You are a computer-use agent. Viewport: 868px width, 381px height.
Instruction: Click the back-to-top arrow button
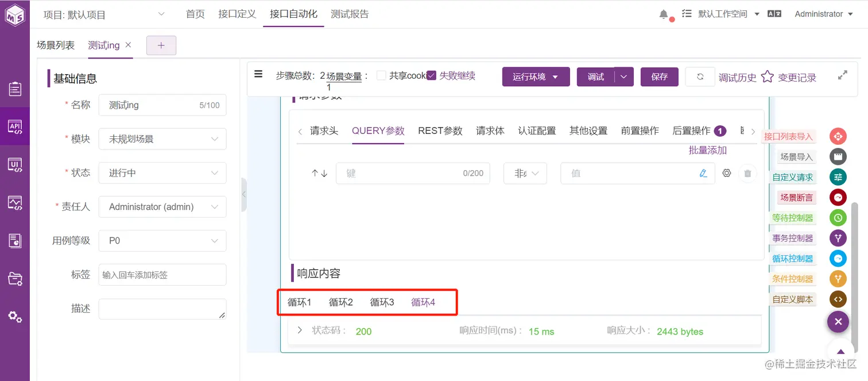(x=841, y=351)
